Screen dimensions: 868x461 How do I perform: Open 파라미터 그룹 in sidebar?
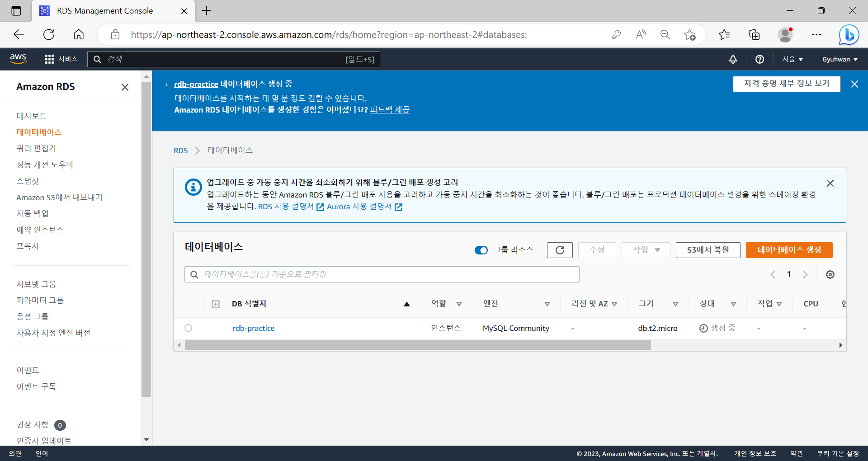tap(40, 300)
